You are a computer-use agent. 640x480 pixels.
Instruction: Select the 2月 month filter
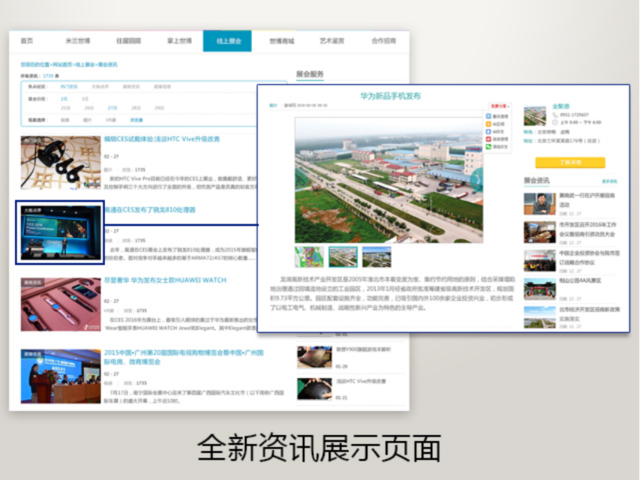pyautogui.click(x=64, y=99)
